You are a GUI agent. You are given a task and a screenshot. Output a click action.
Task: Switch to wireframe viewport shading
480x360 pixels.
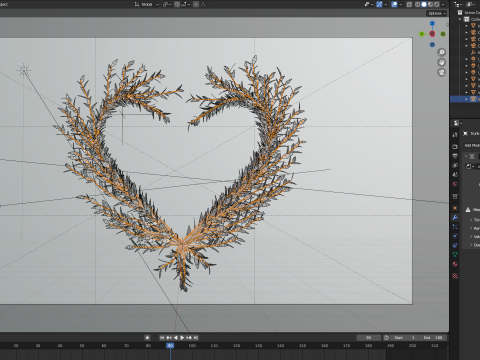(417, 4)
